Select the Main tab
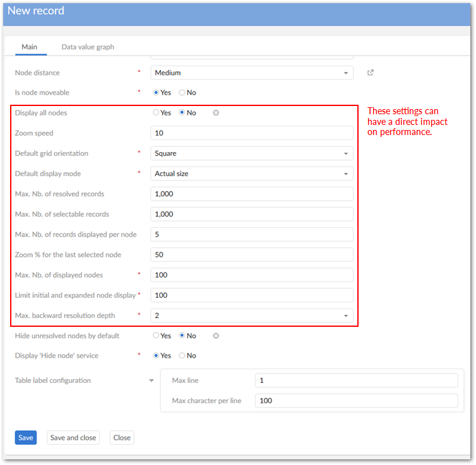Viewport: 476px width, 465px height. (x=30, y=47)
